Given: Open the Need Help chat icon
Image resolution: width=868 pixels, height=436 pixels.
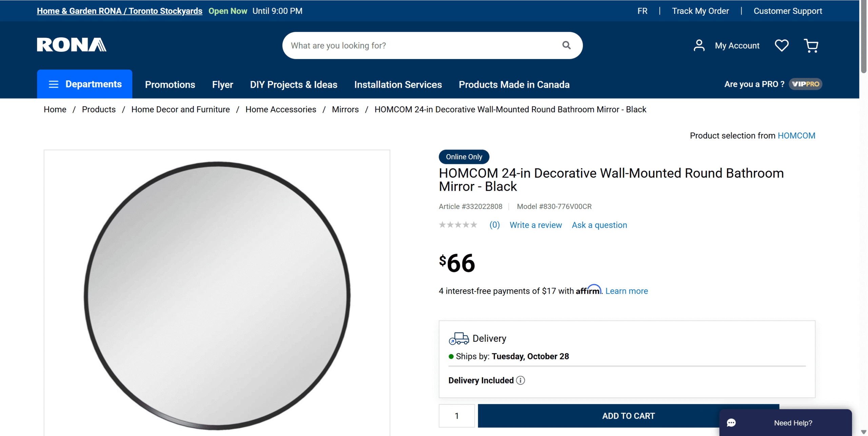Looking at the screenshot, I should (x=731, y=423).
